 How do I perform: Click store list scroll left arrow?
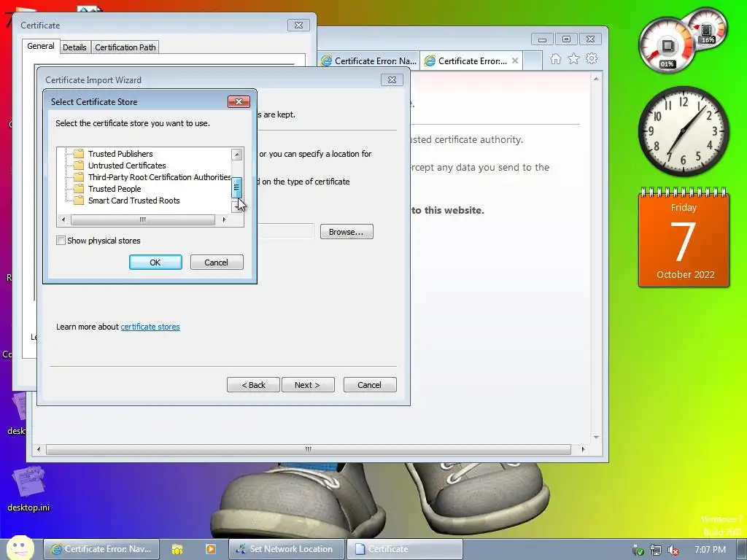point(64,219)
